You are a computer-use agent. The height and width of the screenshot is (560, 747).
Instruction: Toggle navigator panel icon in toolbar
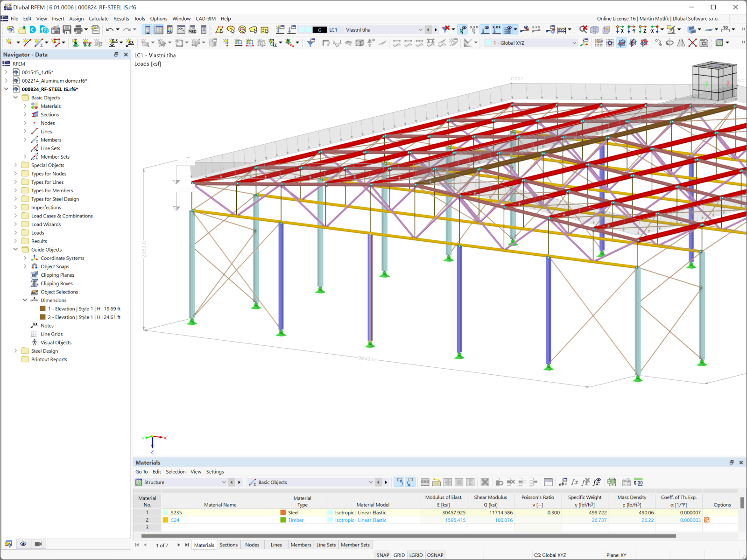tap(147, 29)
